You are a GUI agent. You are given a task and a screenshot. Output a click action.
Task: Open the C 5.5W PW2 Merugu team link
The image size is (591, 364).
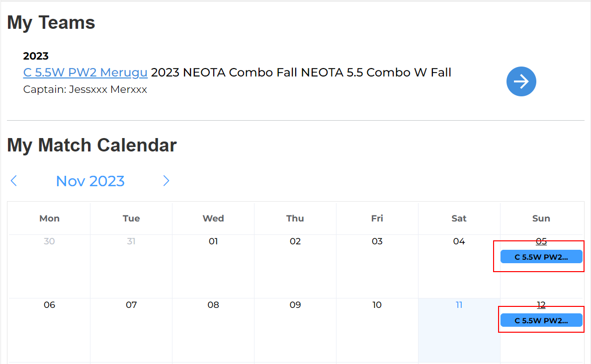tap(85, 73)
